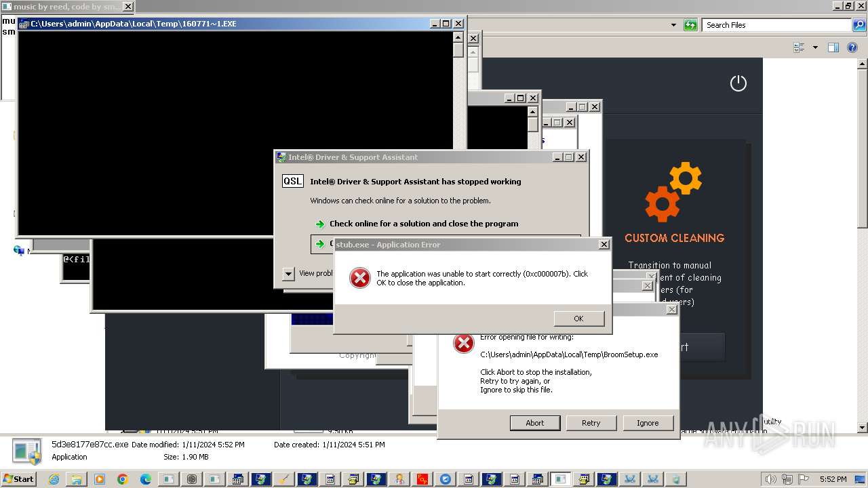The width and height of the screenshot is (868, 488).
Task: Click the broom icon on the taskbar
Action: tap(284, 479)
